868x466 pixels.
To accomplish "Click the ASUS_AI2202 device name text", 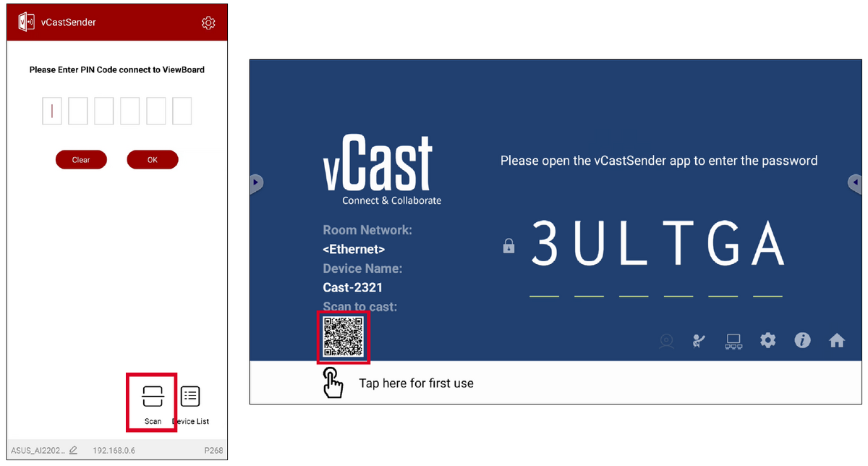I will [38, 450].
